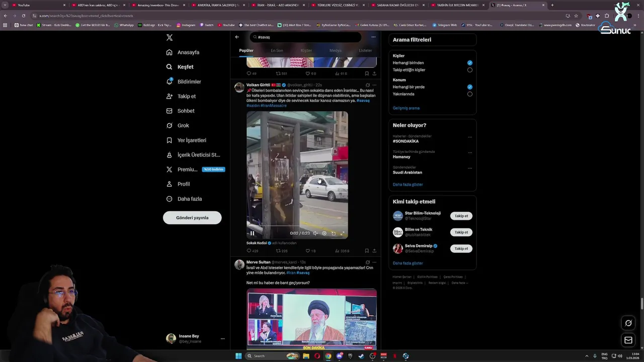Open Bildirimler notifications

184,81
